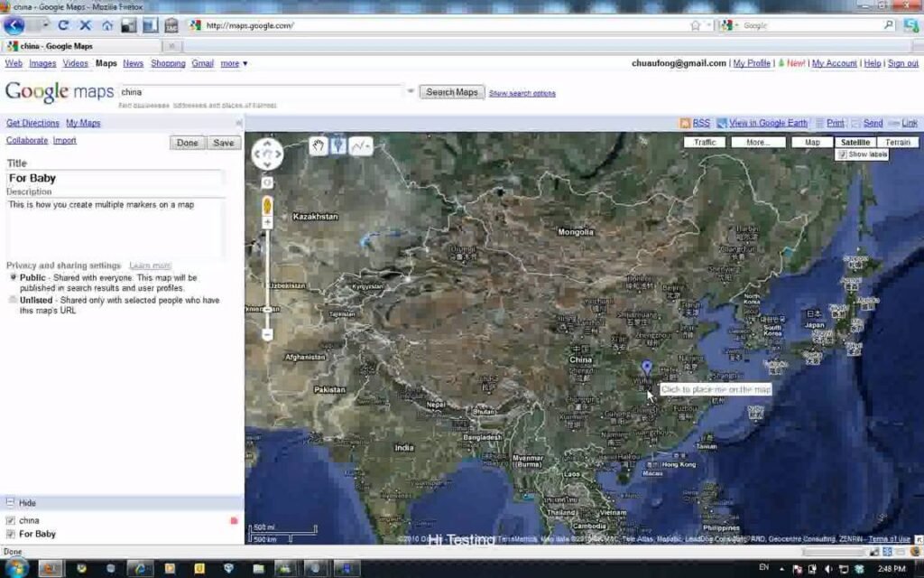Open the search history dropdown arrow beside china
924x578 pixels.
(411, 91)
